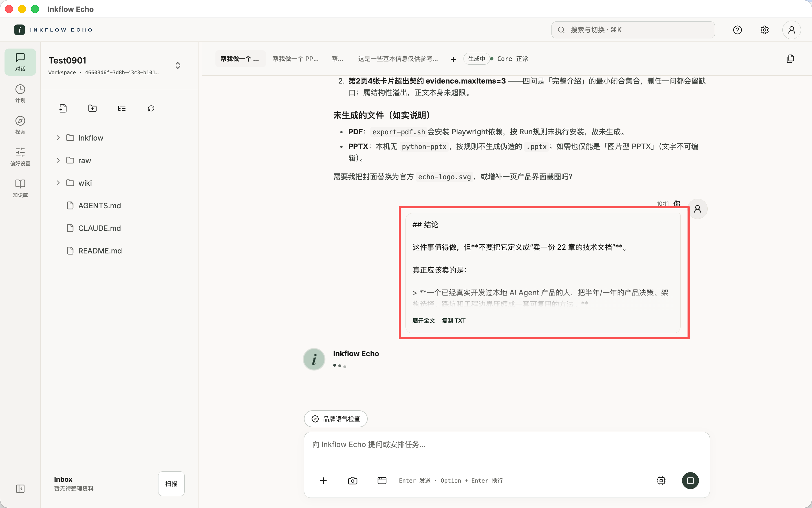The width and height of the screenshot is (812, 508).
Task: Click the 品牌语气检查 button
Action: [x=336, y=419]
